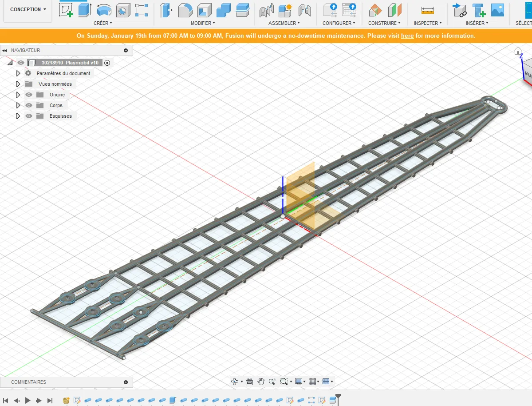The image size is (532, 406).
Task: Click the Insert Derive link icon
Action: click(460, 10)
